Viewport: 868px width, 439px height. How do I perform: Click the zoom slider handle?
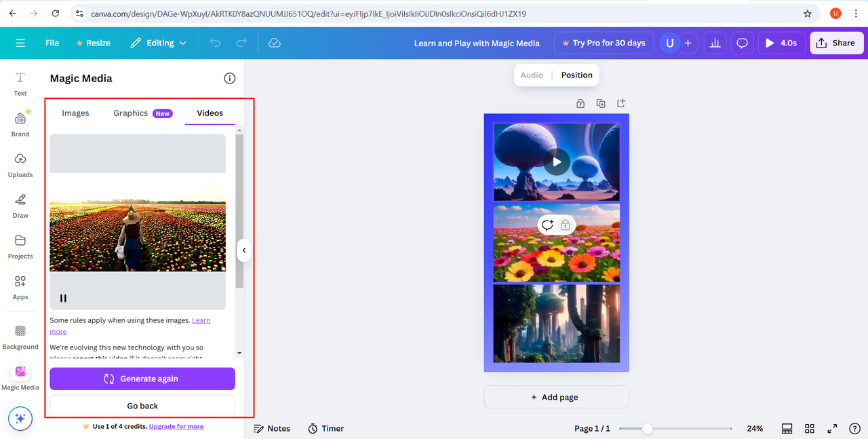pyautogui.click(x=648, y=429)
